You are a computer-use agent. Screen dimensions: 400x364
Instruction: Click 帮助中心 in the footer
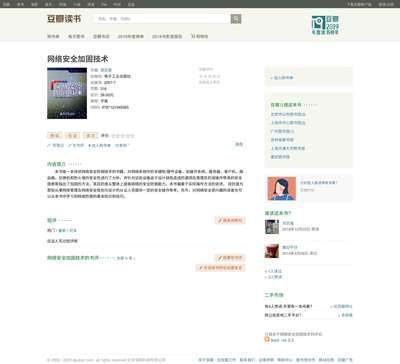click(x=284, y=360)
